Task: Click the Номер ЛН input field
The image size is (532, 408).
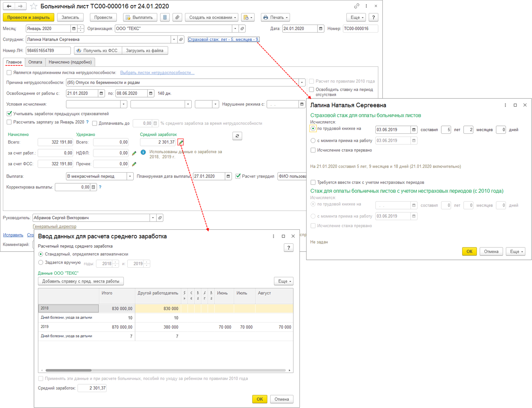Action: point(48,51)
